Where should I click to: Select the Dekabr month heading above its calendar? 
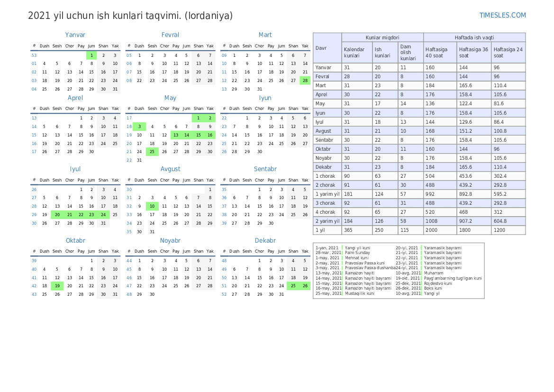click(265, 240)
